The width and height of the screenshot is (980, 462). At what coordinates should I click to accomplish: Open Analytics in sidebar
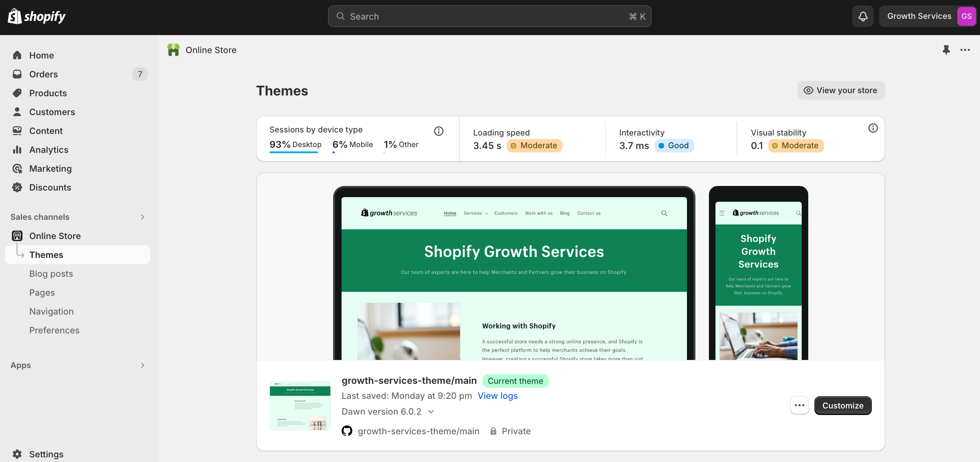tap(78, 149)
